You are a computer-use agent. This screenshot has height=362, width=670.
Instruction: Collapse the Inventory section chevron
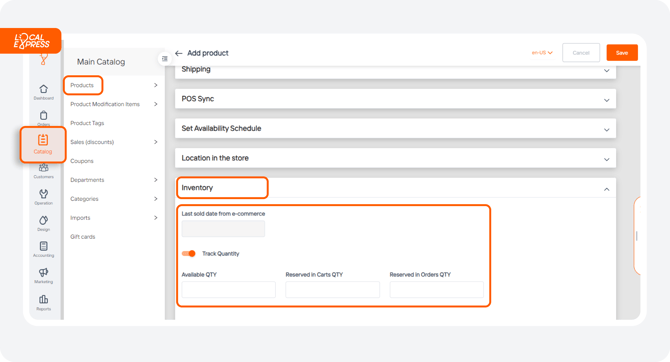(606, 189)
